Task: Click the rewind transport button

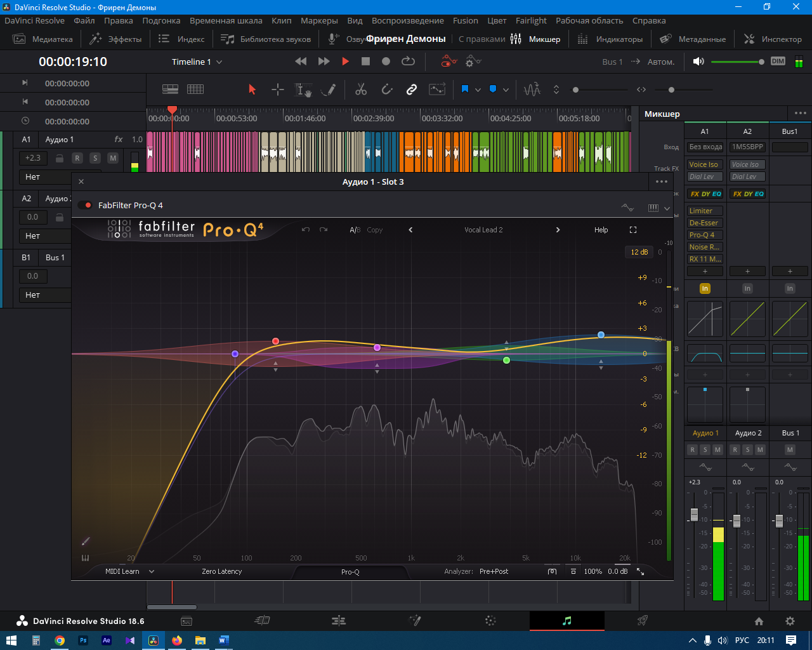Action: [301, 62]
